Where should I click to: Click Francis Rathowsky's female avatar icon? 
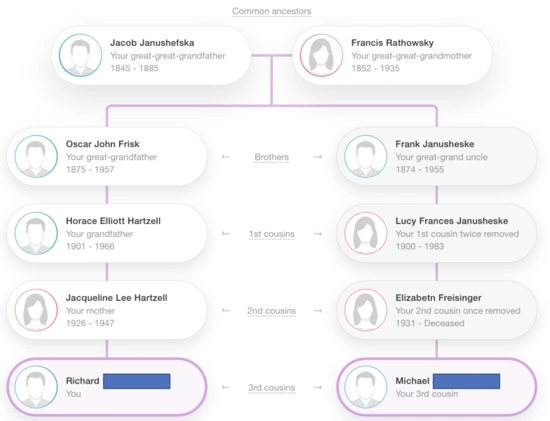click(321, 55)
